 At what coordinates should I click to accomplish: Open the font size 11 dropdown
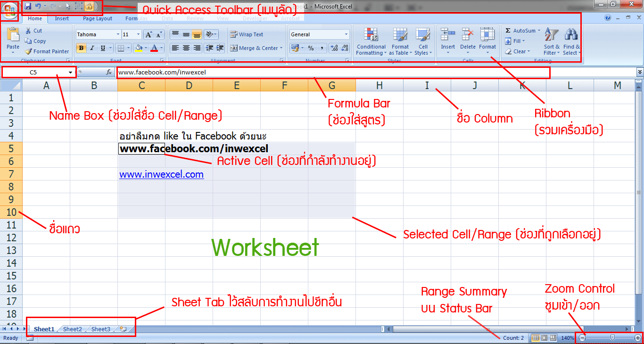point(138,34)
